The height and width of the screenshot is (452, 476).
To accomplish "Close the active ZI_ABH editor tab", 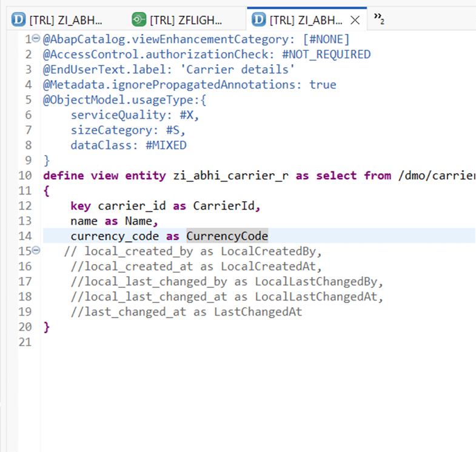I will (356, 20).
